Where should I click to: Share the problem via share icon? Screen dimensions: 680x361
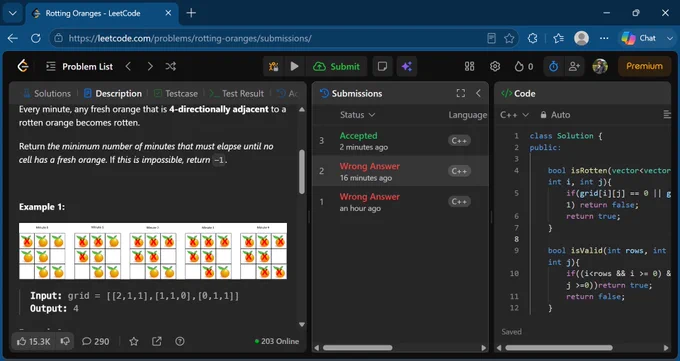[157, 341]
